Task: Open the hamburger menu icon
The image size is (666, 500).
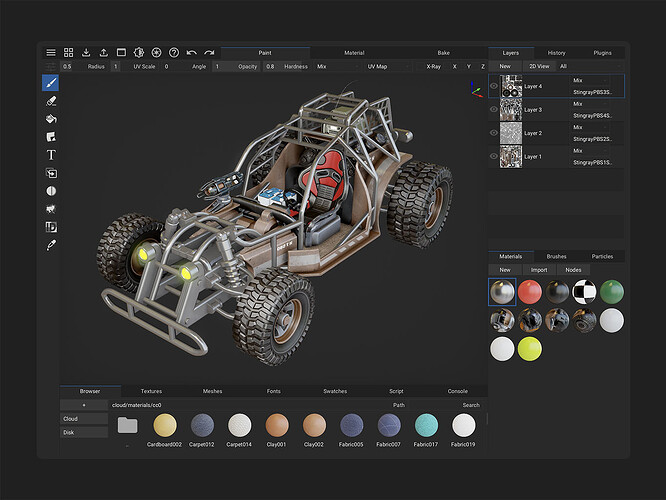Action: (51, 53)
